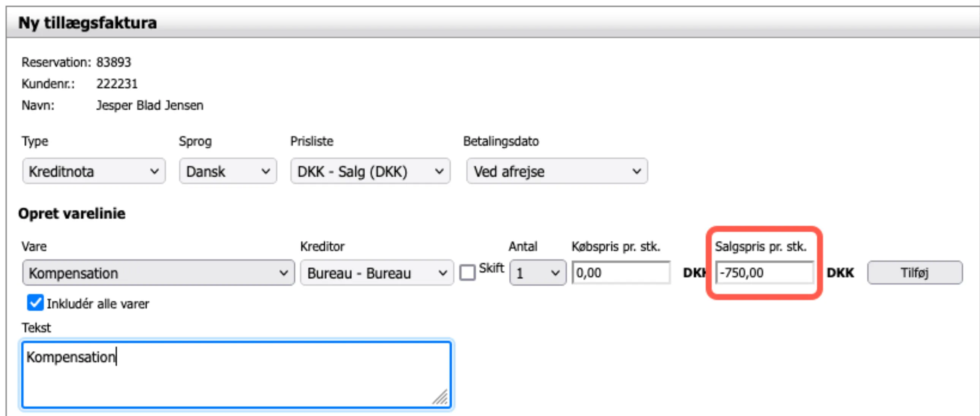This screenshot has width=980, height=416.
Task: Click the Opret varelinie heading
Action: pos(71,214)
